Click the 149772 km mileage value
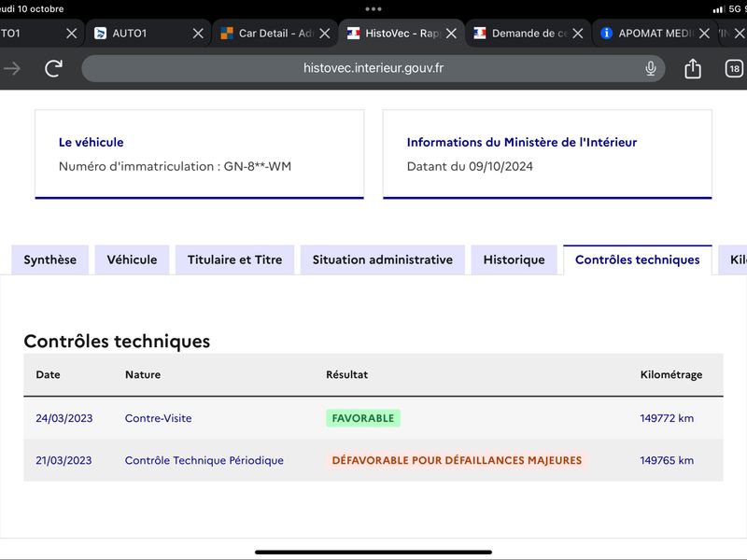The image size is (747, 560). [667, 418]
